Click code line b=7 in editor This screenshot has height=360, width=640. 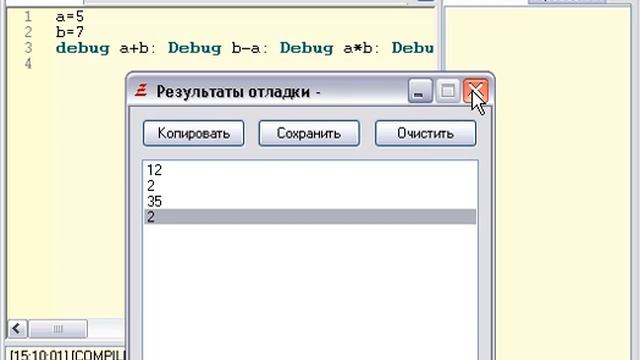[70, 32]
